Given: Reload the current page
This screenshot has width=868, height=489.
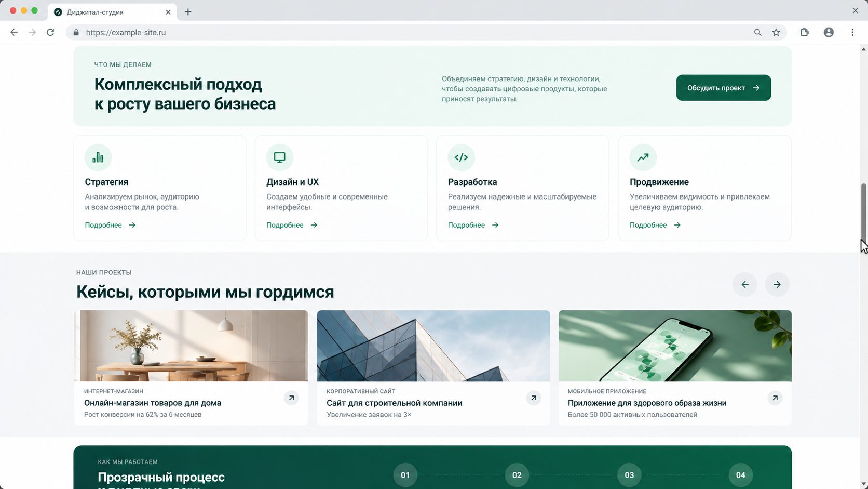Looking at the screenshot, I should pos(50,32).
